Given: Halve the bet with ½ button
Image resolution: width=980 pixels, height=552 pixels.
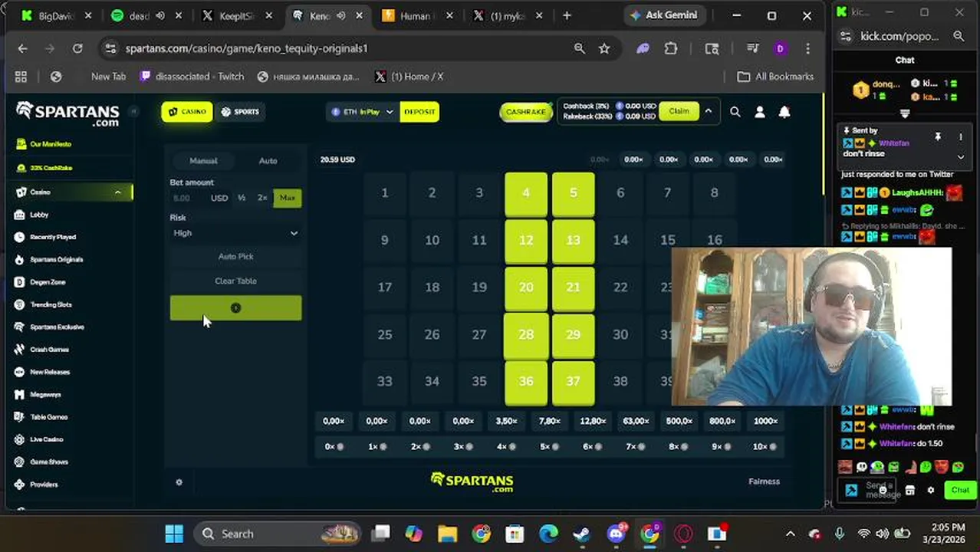Looking at the screenshot, I should 242,198.
